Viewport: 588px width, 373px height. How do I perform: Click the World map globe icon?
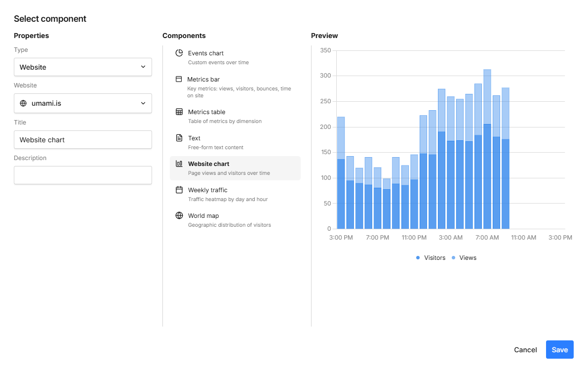pos(179,216)
